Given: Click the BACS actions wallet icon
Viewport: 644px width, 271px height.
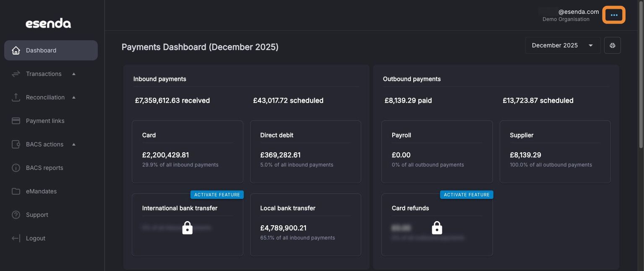Looking at the screenshot, I should (x=16, y=144).
